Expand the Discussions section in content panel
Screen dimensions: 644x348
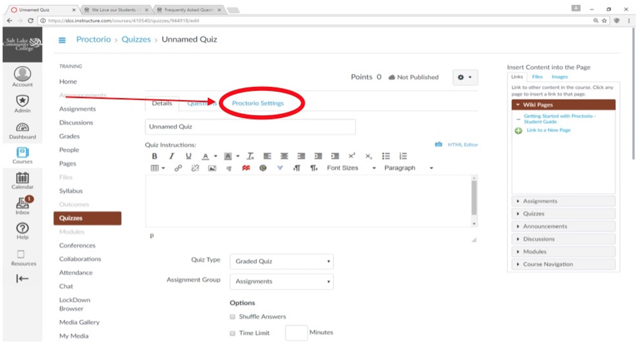coord(563,239)
